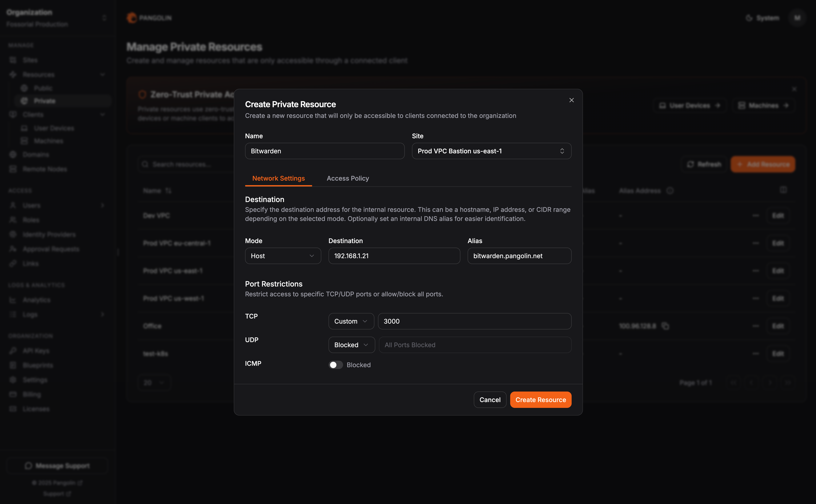The width and height of the screenshot is (816, 504).
Task: Open the Mode Host dropdown
Action: (283, 256)
